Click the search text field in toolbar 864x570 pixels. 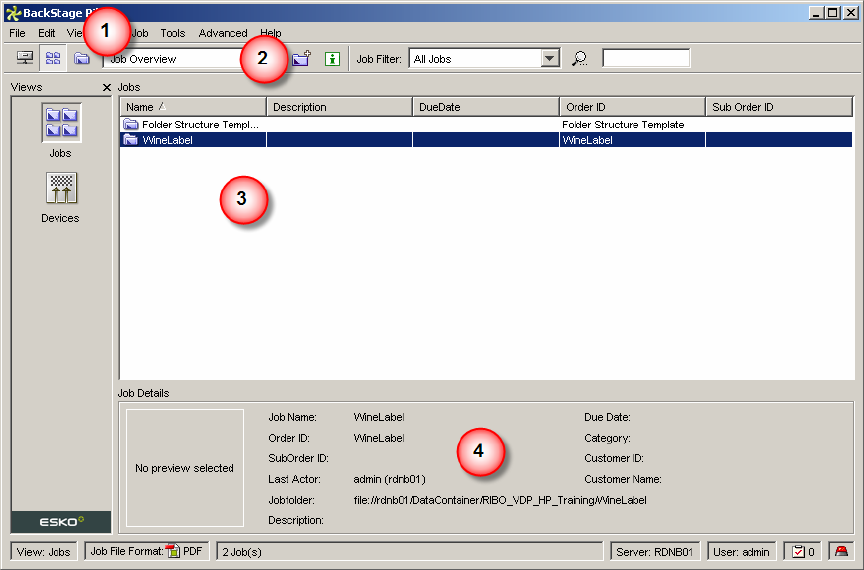click(x=646, y=58)
